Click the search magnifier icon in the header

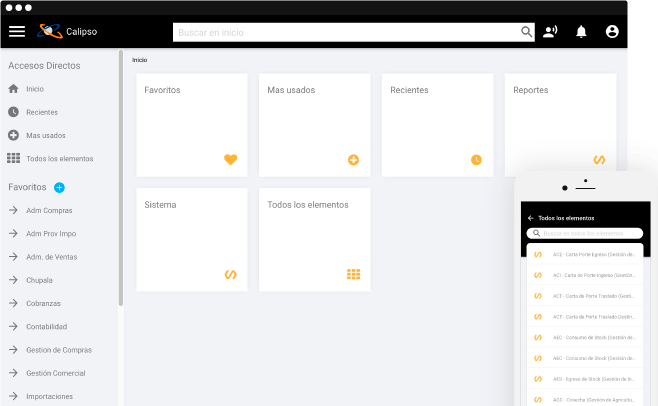click(526, 32)
